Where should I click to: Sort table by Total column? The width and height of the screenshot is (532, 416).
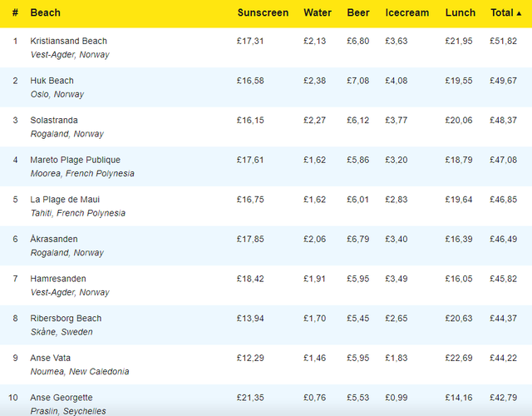[505, 12]
